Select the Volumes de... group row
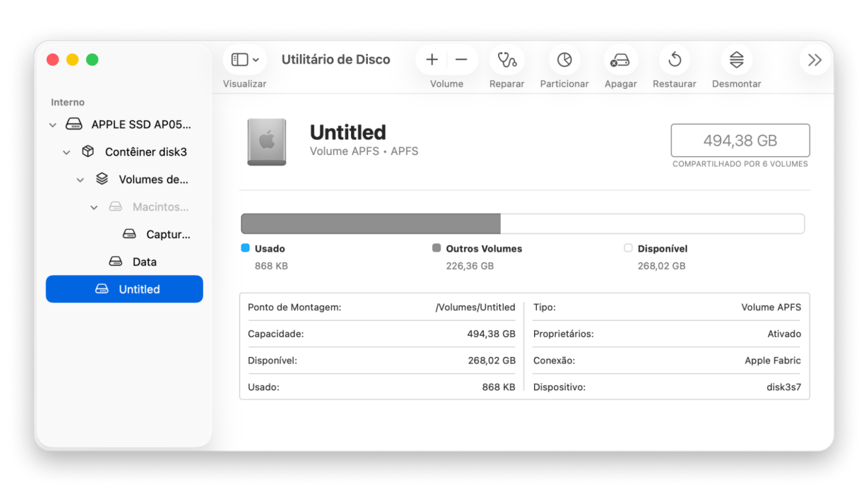 [125, 180]
